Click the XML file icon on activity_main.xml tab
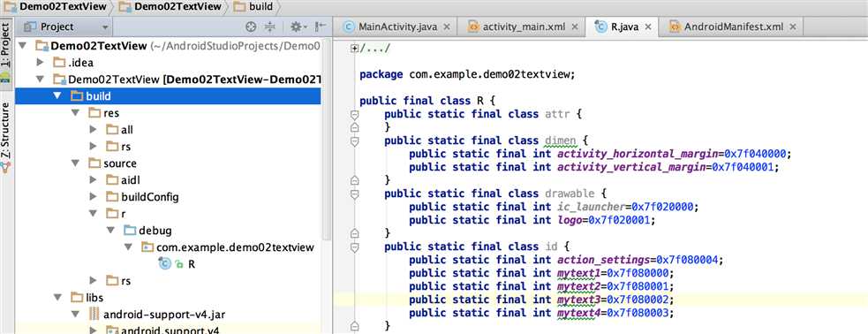This screenshot has width=868, height=334. (473, 27)
